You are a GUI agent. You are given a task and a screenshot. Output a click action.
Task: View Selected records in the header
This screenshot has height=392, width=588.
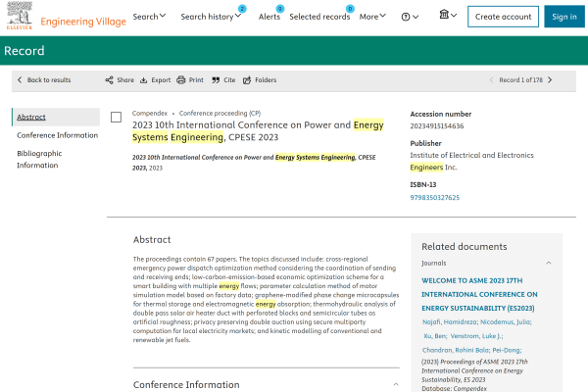coord(319,17)
